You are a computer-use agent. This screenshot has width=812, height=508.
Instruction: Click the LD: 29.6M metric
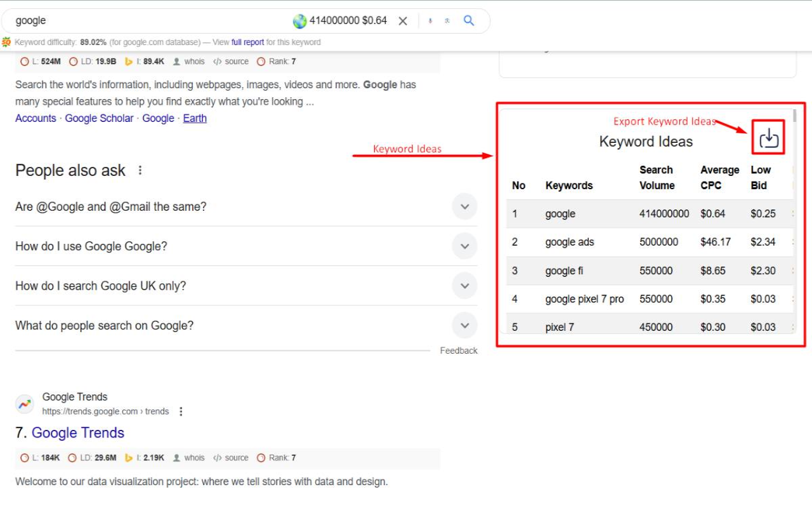tap(93, 458)
